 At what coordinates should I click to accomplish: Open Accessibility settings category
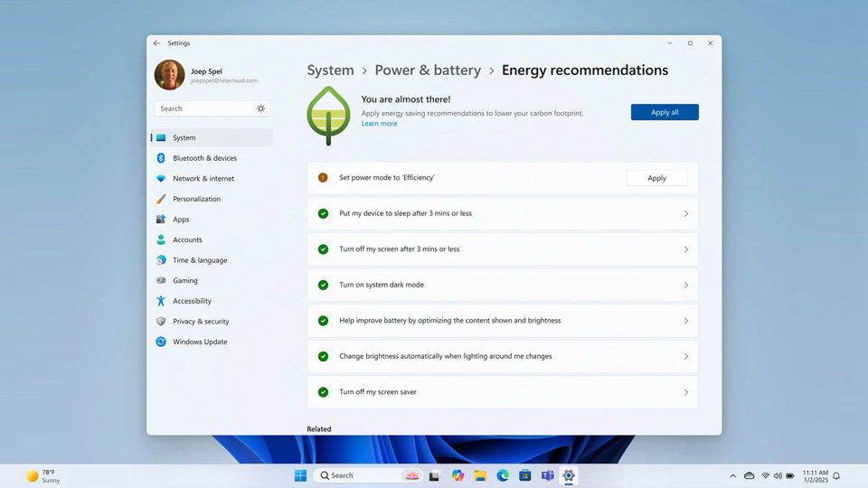[x=212, y=301]
